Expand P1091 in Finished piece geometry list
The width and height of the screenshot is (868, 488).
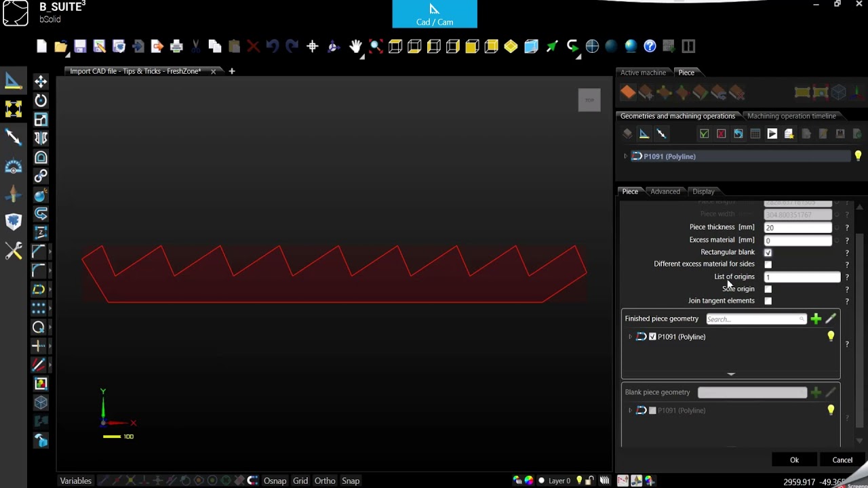tap(630, 337)
